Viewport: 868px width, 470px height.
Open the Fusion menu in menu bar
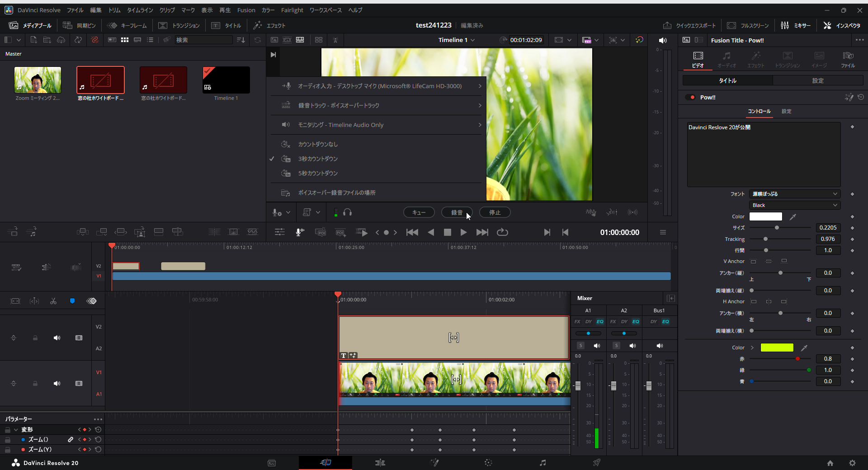pyautogui.click(x=246, y=10)
